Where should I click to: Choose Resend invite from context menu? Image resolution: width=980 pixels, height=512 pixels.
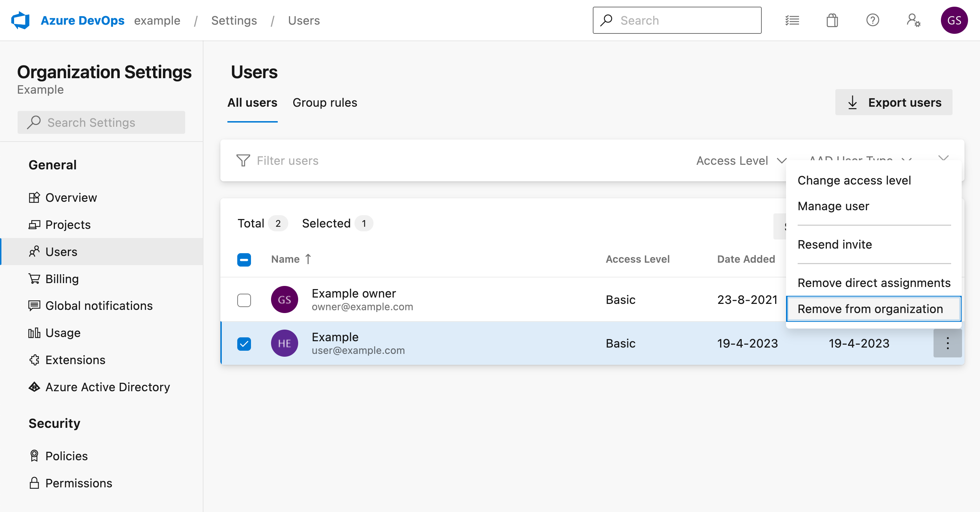click(873, 244)
